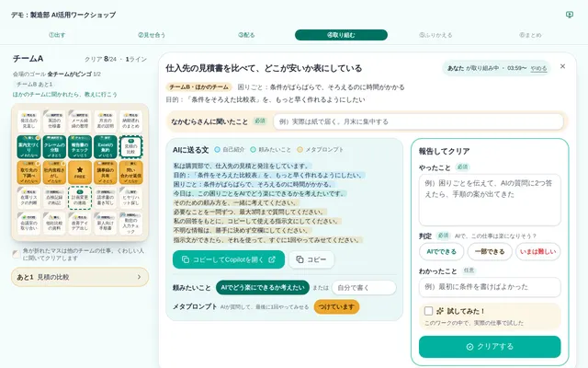Expand the あと1 見積の比較 row chevron
This screenshot has height=368, width=588.
(139, 277)
